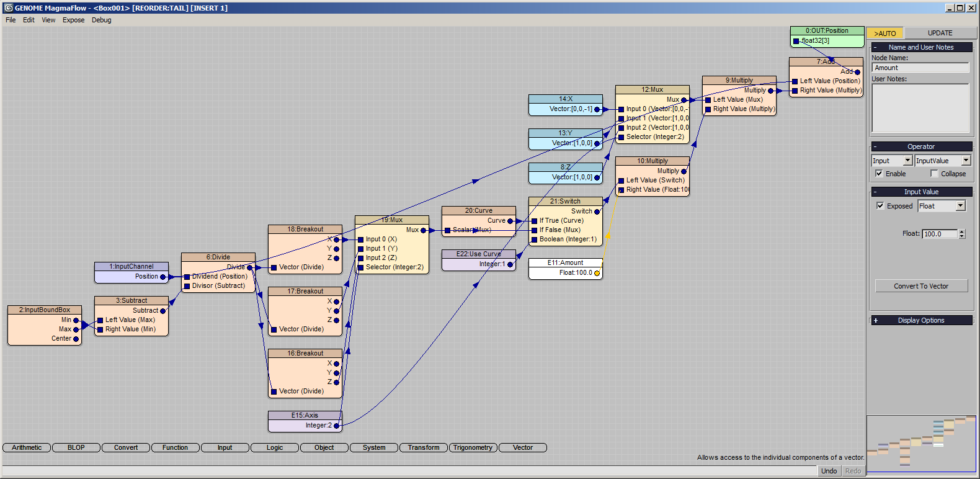Uncheck the Exposed checkbox
The width and height of the screenshot is (980, 479).
[880, 206]
